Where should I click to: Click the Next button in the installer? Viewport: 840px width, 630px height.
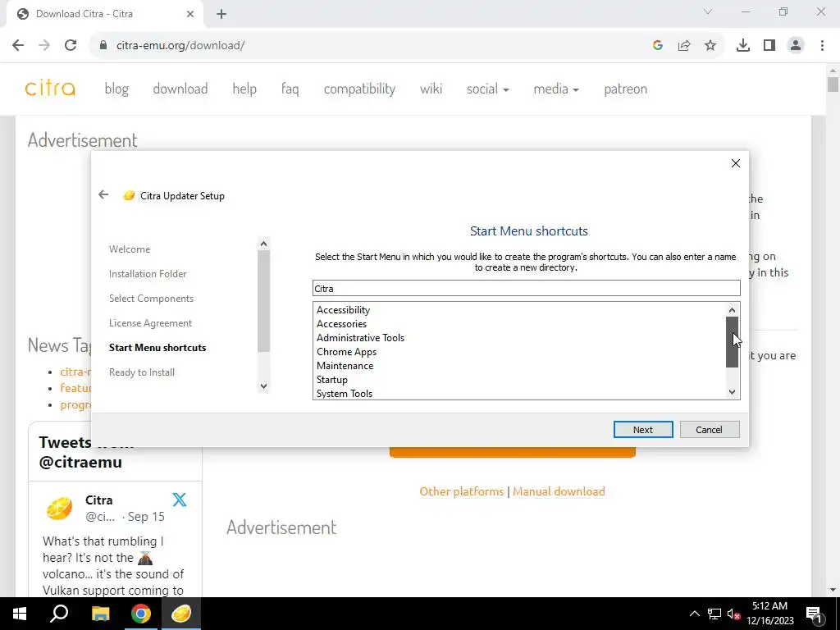[x=643, y=430]
